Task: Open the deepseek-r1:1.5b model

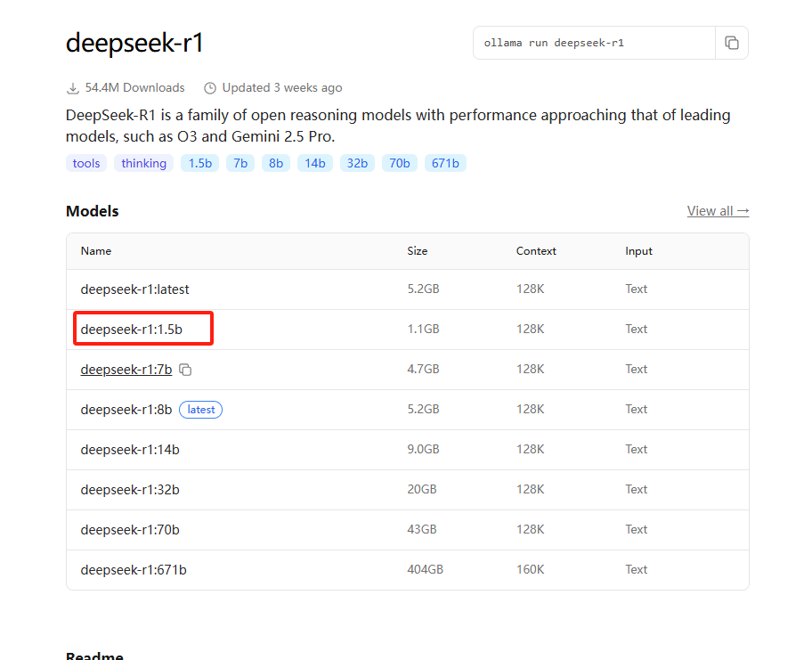Action: point(132,330)
